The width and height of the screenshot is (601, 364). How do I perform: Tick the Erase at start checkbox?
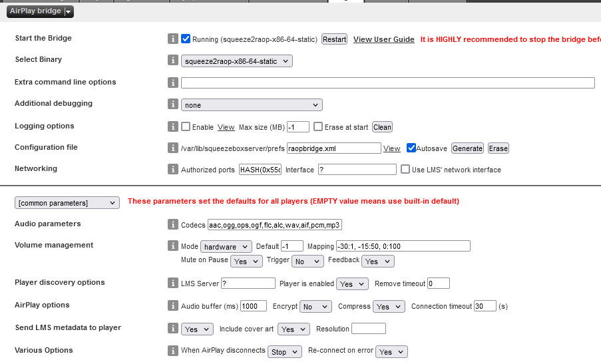[318, 126]
